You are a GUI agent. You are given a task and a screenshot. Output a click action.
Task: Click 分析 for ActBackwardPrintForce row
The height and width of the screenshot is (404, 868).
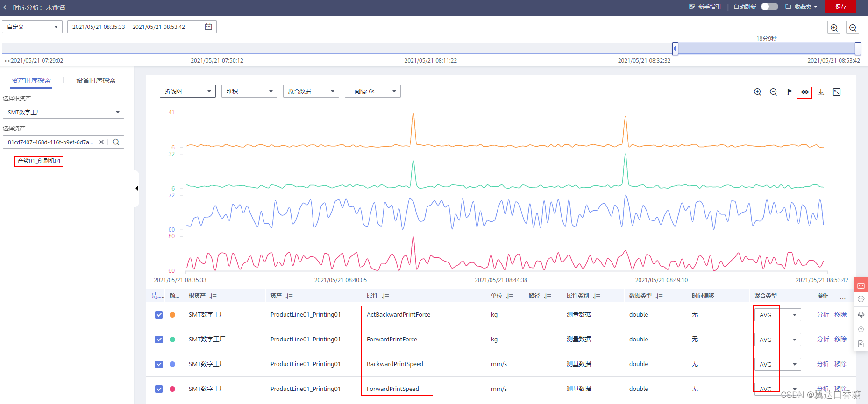(x=823, y=314)
